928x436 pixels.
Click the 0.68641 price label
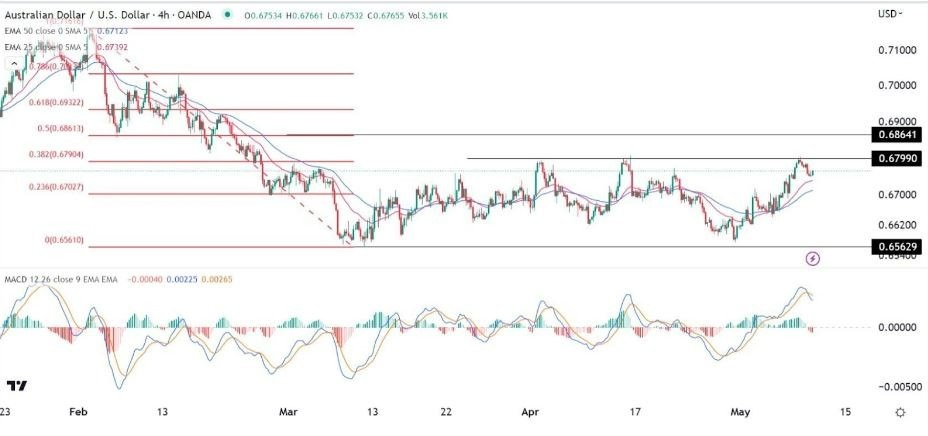tap(897, 135)
